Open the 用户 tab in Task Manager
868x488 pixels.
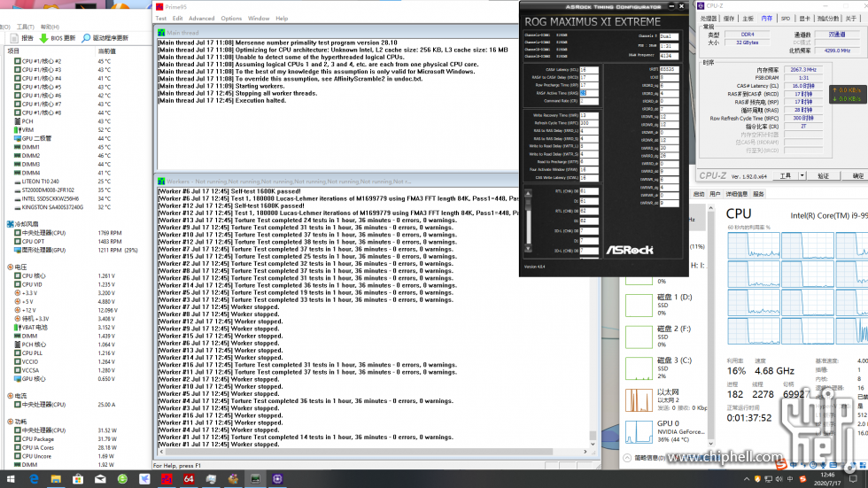[x=716, y=194]
